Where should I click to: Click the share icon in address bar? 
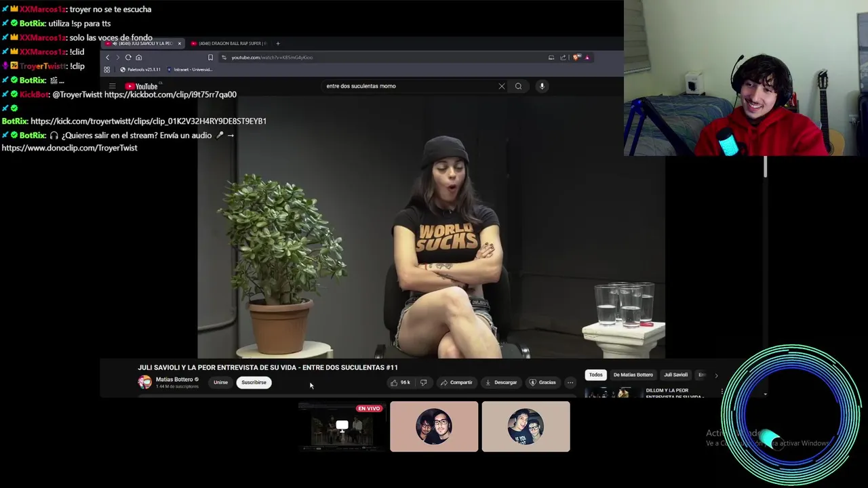pos(563,58)
